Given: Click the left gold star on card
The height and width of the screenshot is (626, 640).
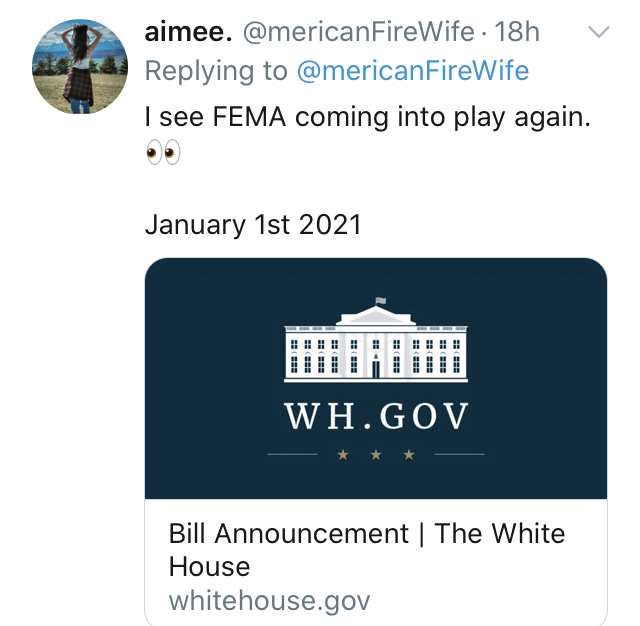Looking at the screenshot, I should pos(343,454).
